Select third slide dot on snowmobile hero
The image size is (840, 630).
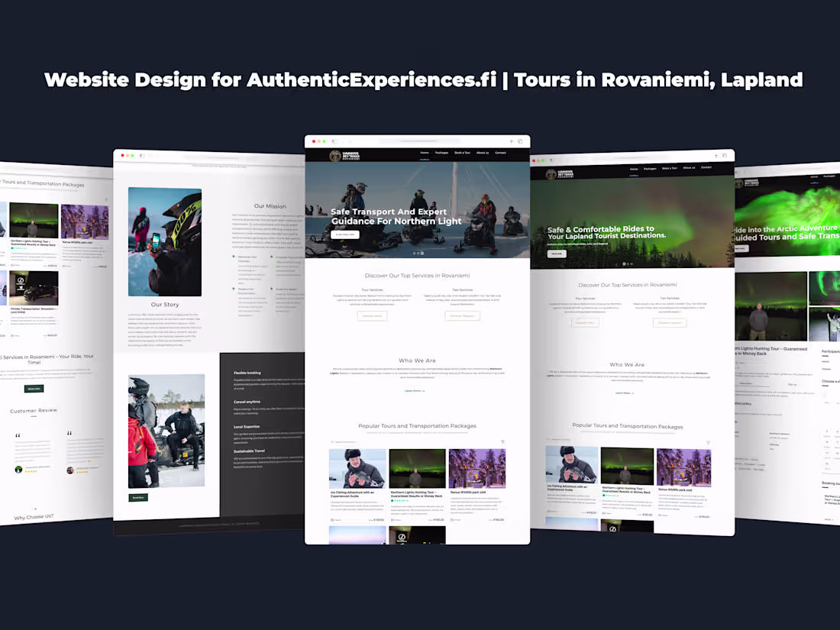pyautogui.click(x=422, y=253)
